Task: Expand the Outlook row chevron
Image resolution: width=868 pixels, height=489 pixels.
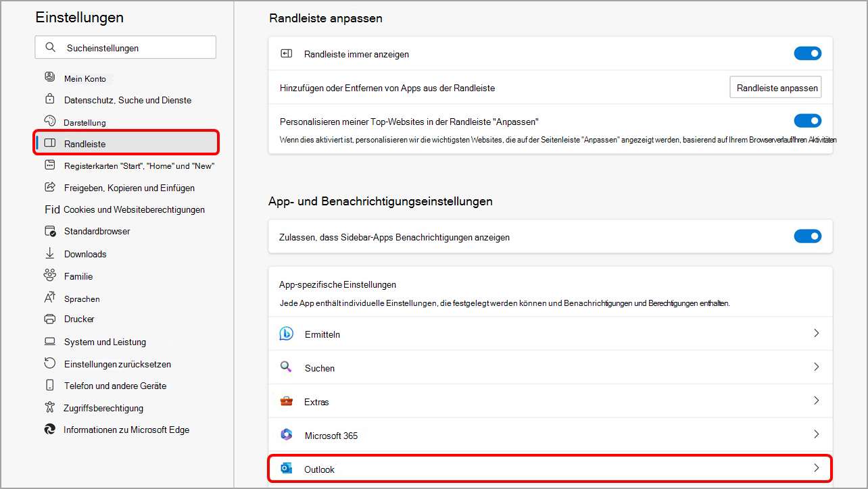Action: pyautogui.click(x=817, y=468)
